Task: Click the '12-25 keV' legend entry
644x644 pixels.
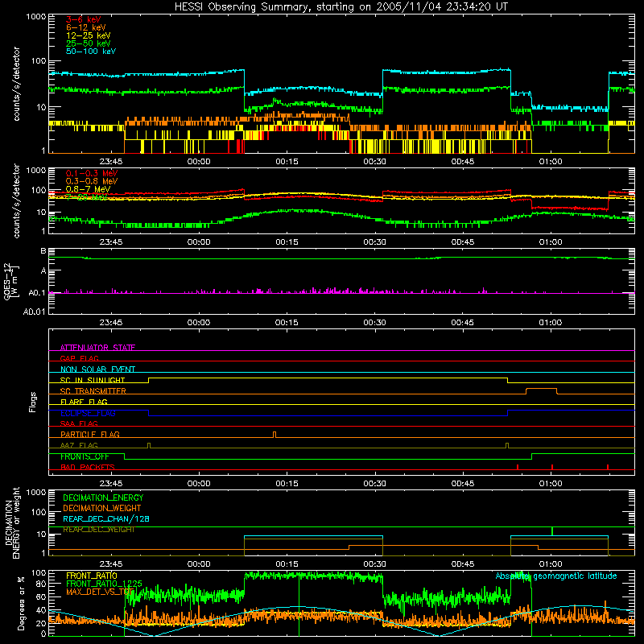Action: tap(88, 35)
